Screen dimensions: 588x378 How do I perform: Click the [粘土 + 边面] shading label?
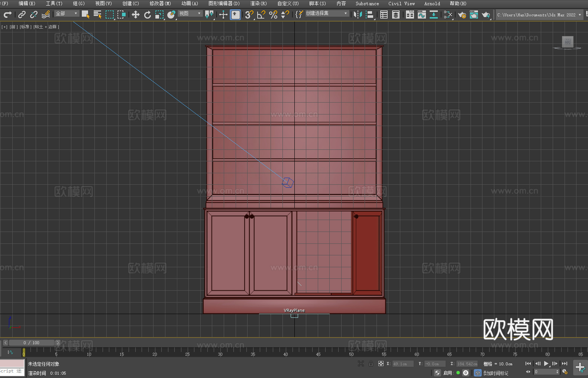tap(46, 27)
